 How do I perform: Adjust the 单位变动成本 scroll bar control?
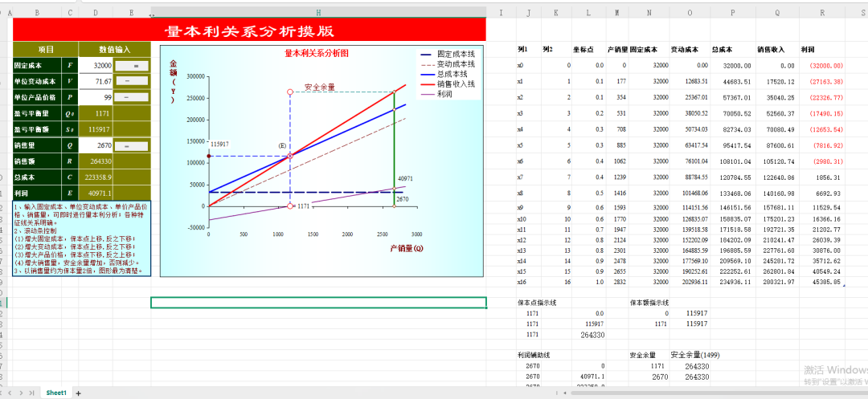pyautogui.click(x=133, y=81)
